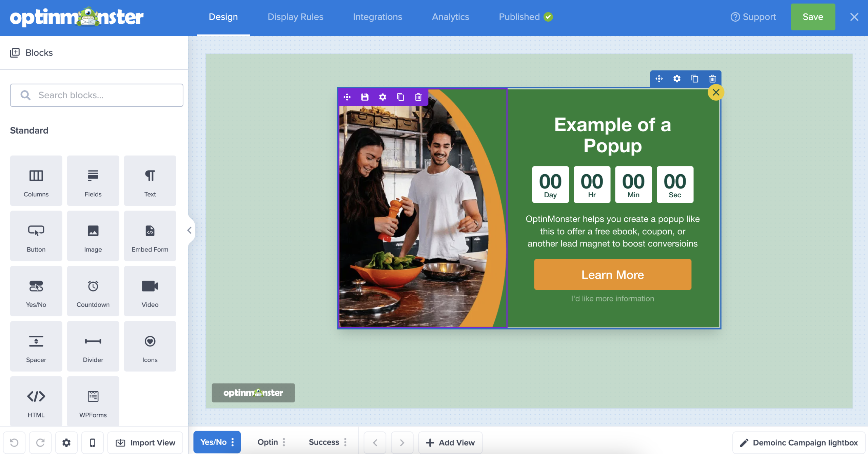This screenshot has height=454, width=868.
Task: Switch to the Display Rules tab
Action: [295, 17]
